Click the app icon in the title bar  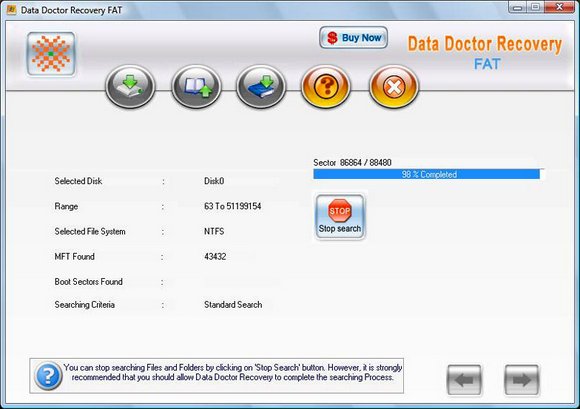11,10
